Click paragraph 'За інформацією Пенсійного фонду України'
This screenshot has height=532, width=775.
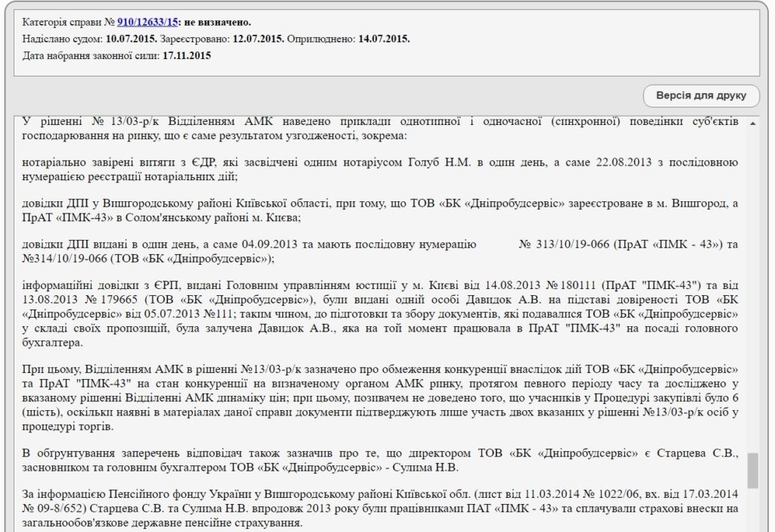coord(378,509)
